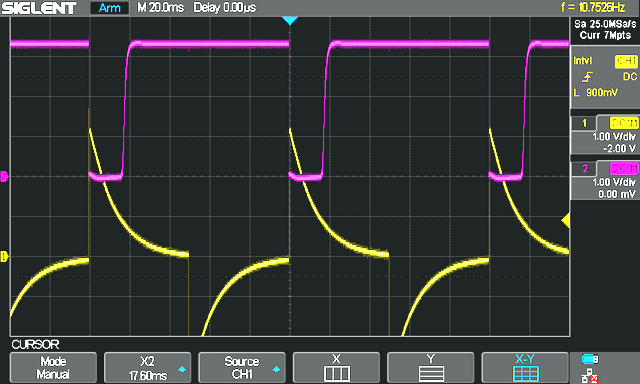Click the Sa 25.0MSa/s sample rate
This screenshot has height=384, width=640.
605,24
